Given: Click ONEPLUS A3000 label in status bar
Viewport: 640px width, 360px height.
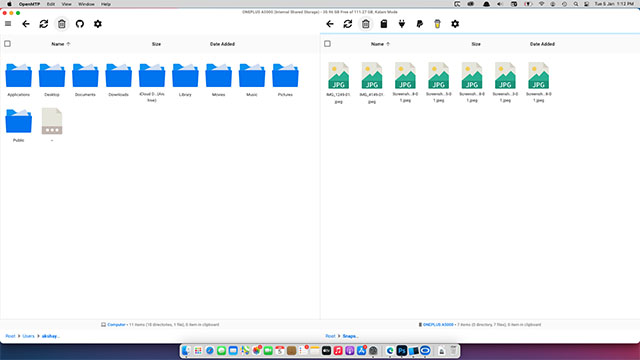Looking at the screenshot, I should click(x=438, y=325).
